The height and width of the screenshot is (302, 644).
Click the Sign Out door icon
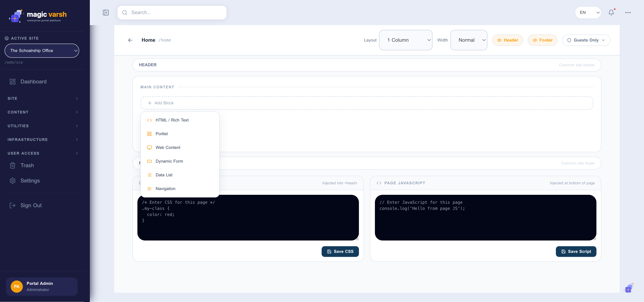click(x=13, y=205)
